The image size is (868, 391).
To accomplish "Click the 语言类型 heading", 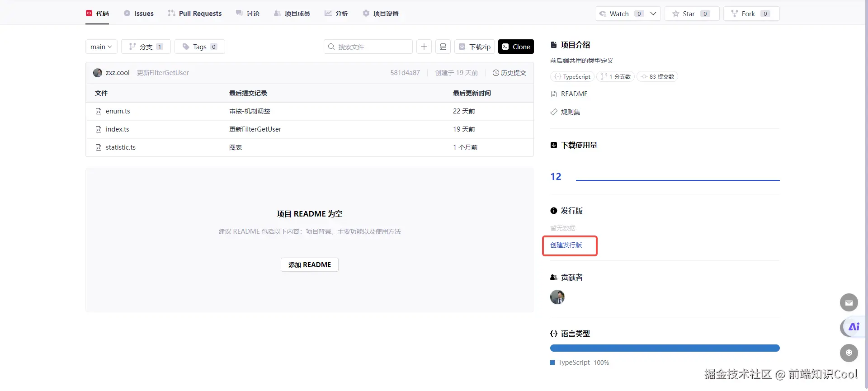I will [x=570, y=334].
